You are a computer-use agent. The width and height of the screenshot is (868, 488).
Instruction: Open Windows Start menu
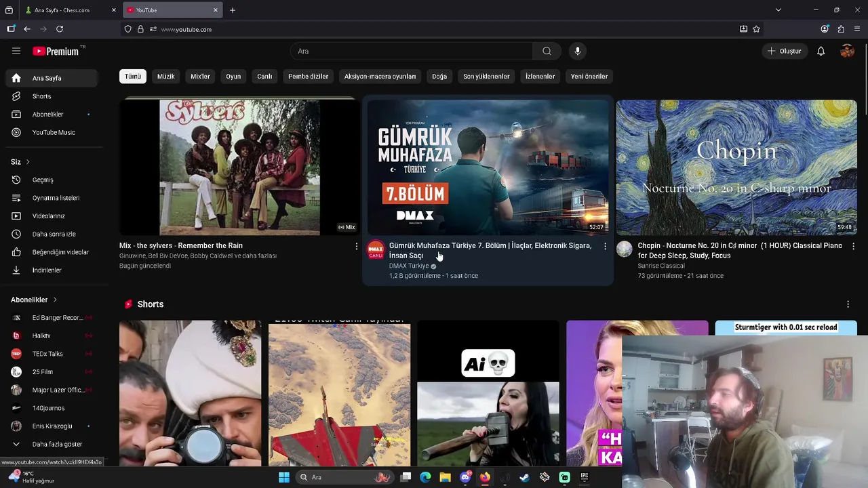pyautogui.click(x=284, y=477)
